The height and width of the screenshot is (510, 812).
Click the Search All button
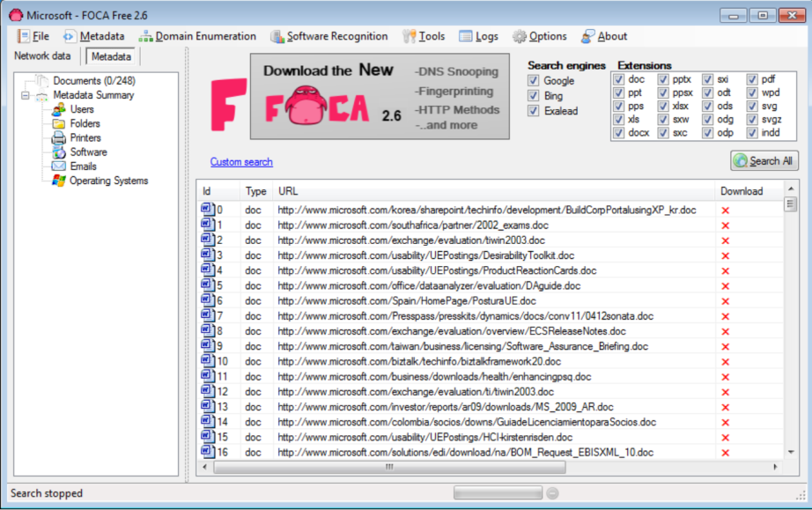(x=764, y=161)
